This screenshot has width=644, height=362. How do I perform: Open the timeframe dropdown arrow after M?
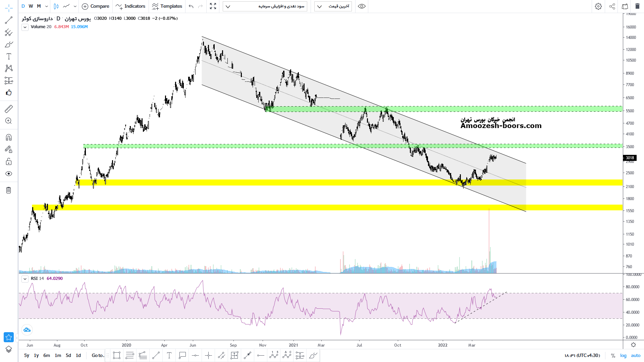(x=47, y=6)
